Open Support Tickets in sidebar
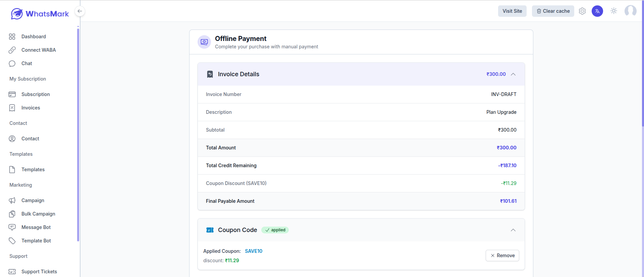 (39, 272)
